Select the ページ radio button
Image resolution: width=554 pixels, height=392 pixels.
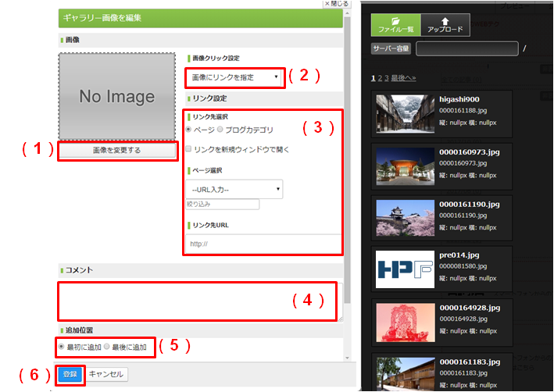188,129
